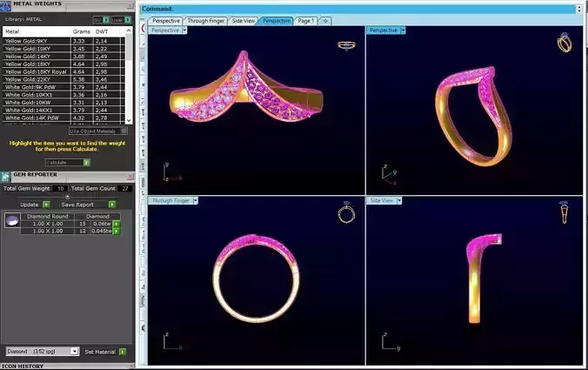Switch to the first Perspective tab
The height and width of the screenshot is (370, 588).
pyautogui.click(x=166, y=21)
